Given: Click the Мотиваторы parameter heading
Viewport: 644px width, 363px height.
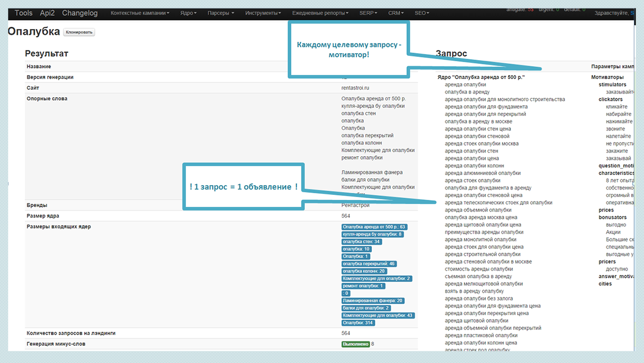Looking at the screenshot, I should click(607, 77).
